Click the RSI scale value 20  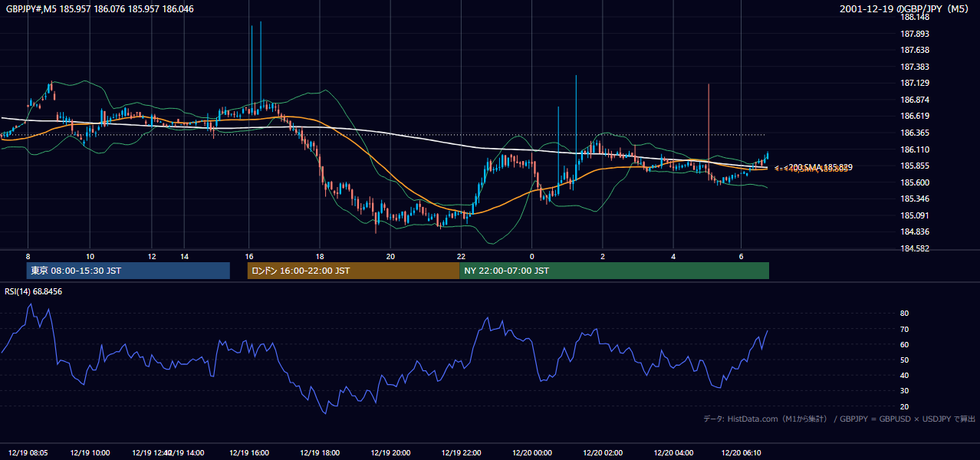904,406
